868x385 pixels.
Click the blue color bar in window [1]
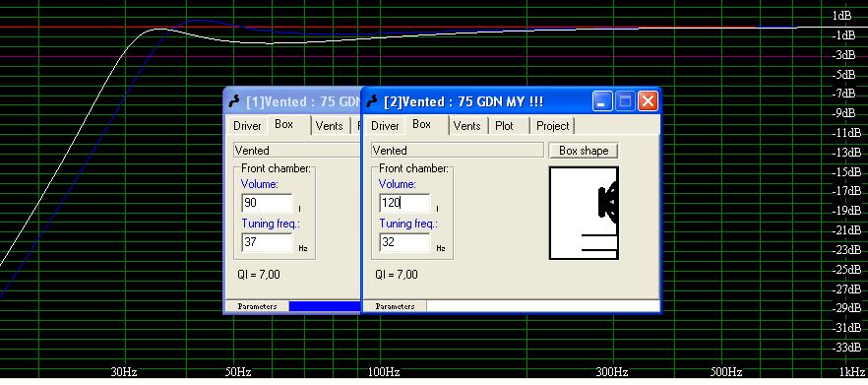pos(325,306)
